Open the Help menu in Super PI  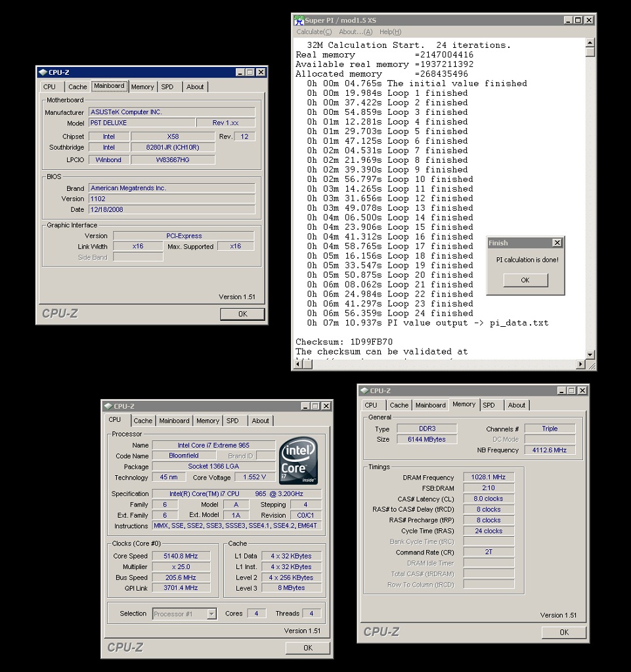click(x=390, y=31)
